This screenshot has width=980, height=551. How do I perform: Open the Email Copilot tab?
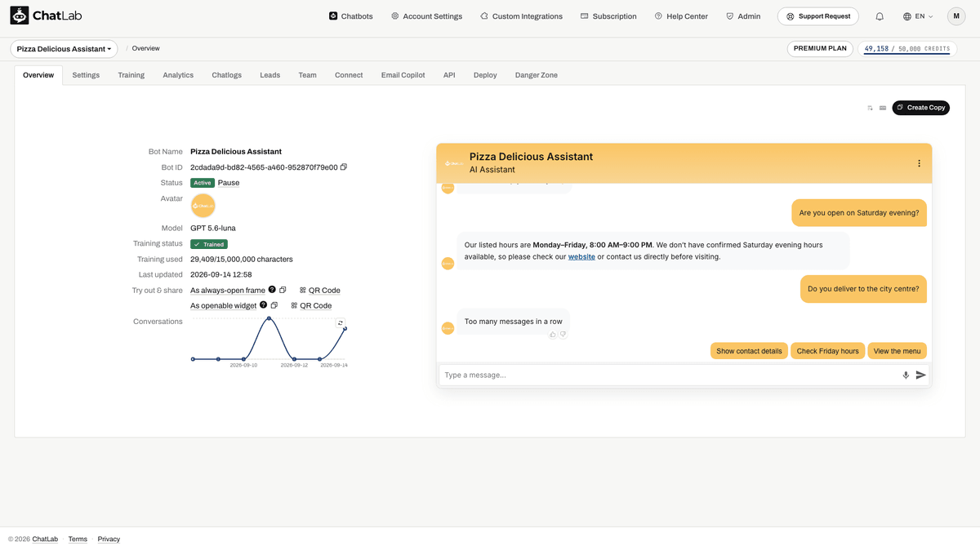pos(403,75)
